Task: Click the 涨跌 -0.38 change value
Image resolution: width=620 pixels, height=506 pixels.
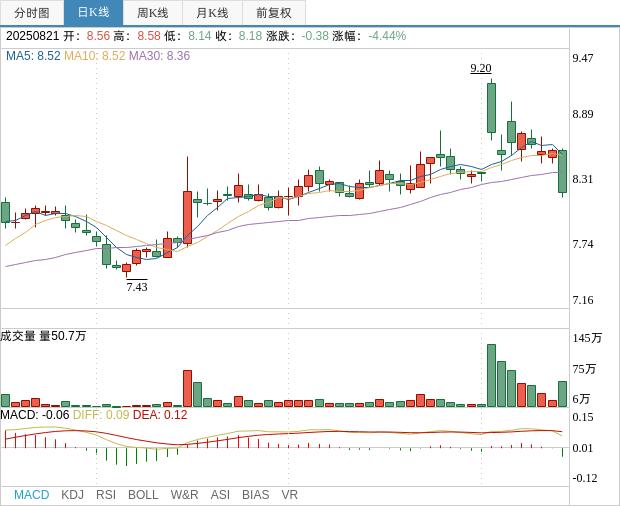Action: click(x=297, y=36)
